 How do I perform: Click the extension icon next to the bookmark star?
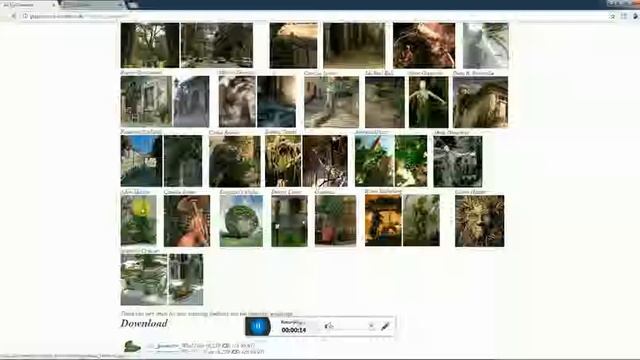[624, 16]
